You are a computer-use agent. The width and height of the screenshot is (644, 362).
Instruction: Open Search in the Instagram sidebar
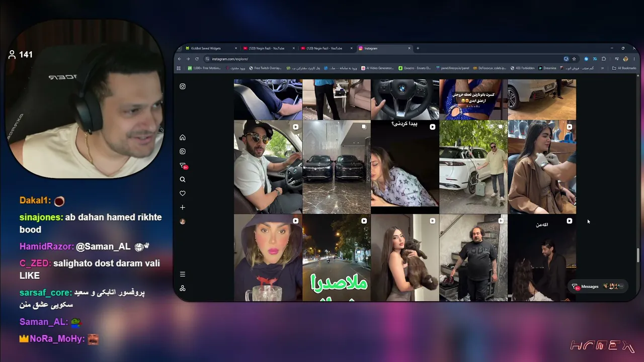click(x=183, y=179)
